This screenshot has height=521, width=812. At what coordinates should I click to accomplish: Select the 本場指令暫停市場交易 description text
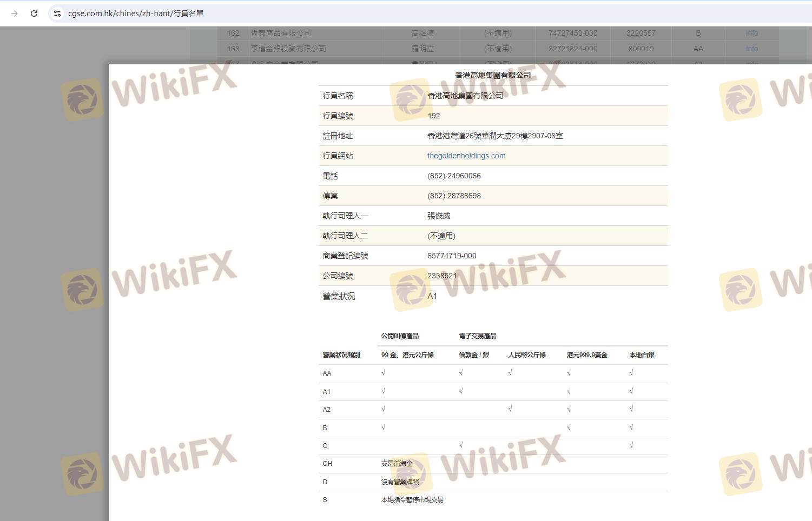(412, 500)
